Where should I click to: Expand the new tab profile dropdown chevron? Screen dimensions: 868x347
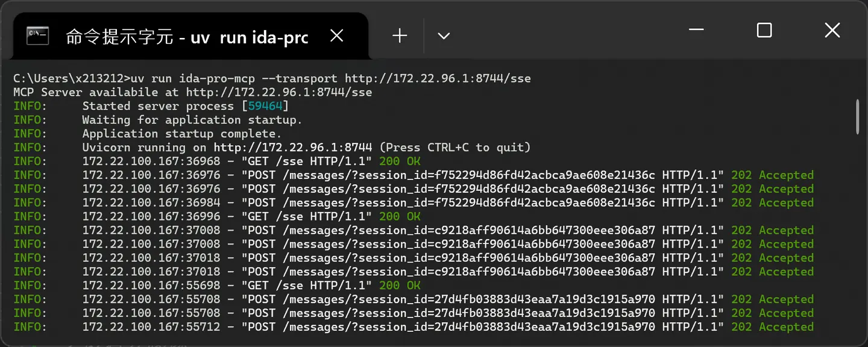click(x=444, y=36)
